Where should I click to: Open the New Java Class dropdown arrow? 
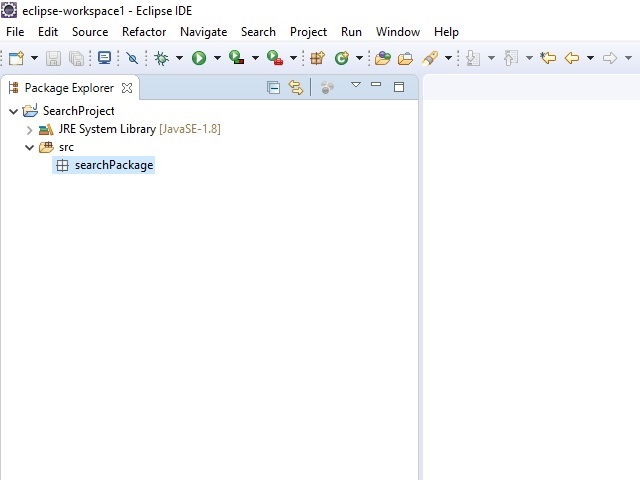359,58
